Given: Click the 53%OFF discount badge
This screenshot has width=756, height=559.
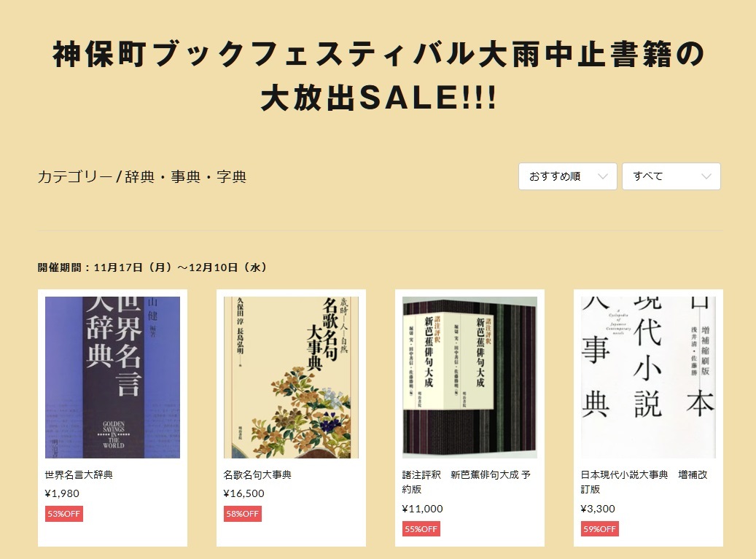Looking at the screenshot, I should pyautogui.click(x=64, y=514).
